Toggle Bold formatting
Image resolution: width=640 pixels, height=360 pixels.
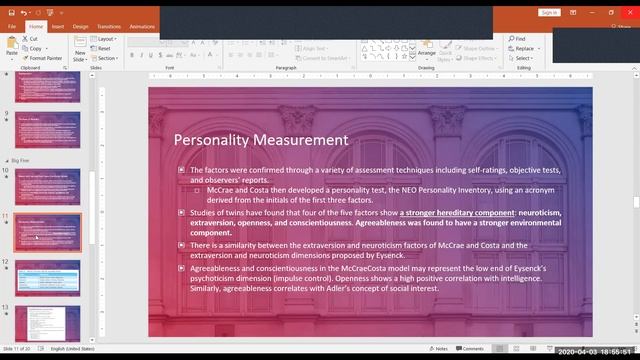(x=132, y=55)
